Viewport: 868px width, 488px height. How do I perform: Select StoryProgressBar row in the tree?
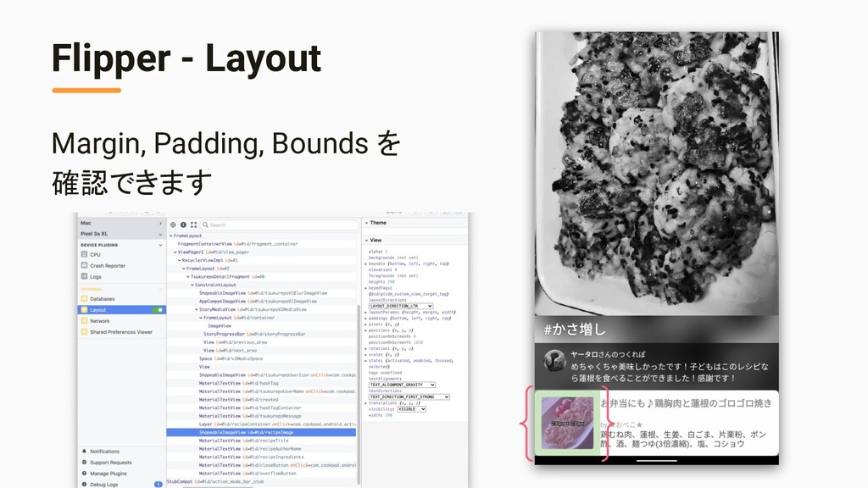click(x=261, y=334)
